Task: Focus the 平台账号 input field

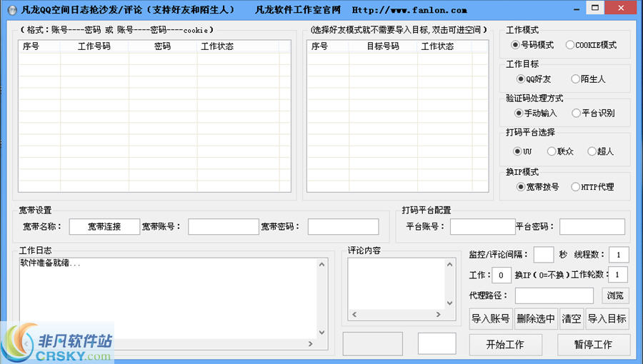Action: tap(483, 227)
